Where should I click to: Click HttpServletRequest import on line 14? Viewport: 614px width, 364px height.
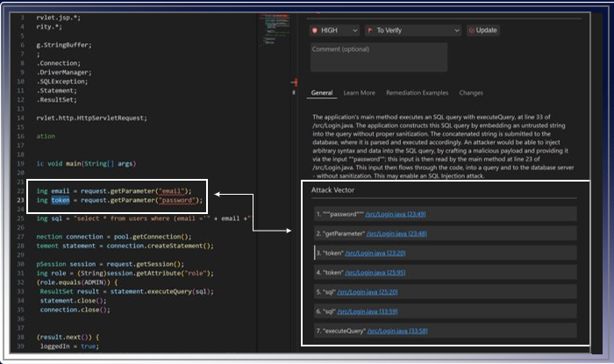pos(92,118)
